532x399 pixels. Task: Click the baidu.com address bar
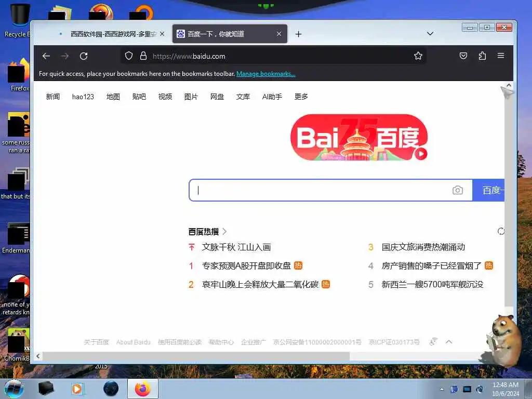(273, 56)
